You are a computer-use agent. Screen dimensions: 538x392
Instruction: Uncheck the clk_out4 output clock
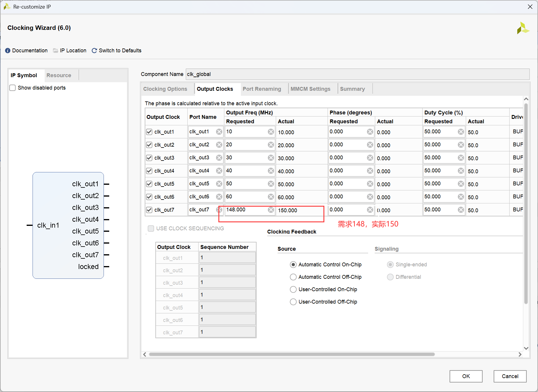[149, 171]
